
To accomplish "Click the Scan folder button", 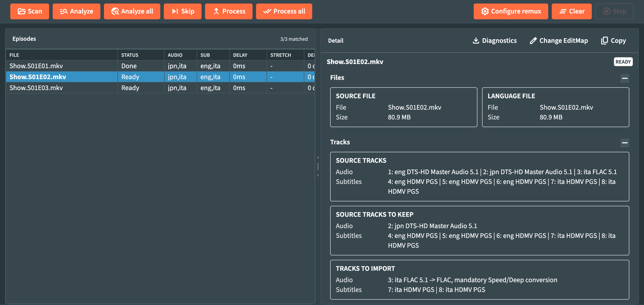I will tap(29, 11).
